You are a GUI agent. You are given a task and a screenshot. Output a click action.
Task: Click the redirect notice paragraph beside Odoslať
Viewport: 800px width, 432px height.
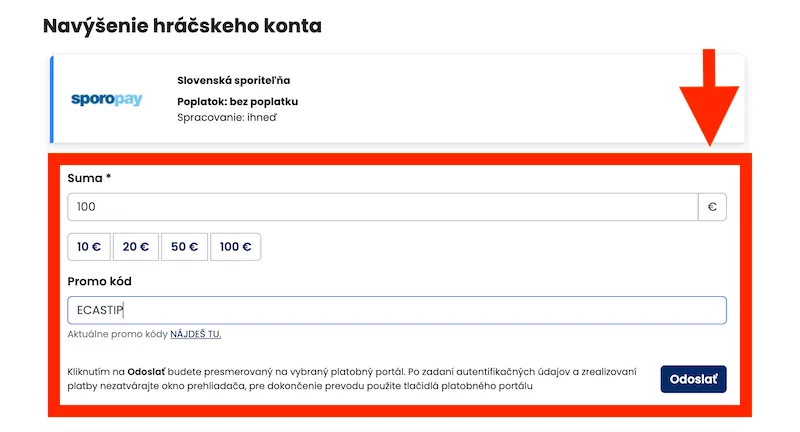(352, 379)
